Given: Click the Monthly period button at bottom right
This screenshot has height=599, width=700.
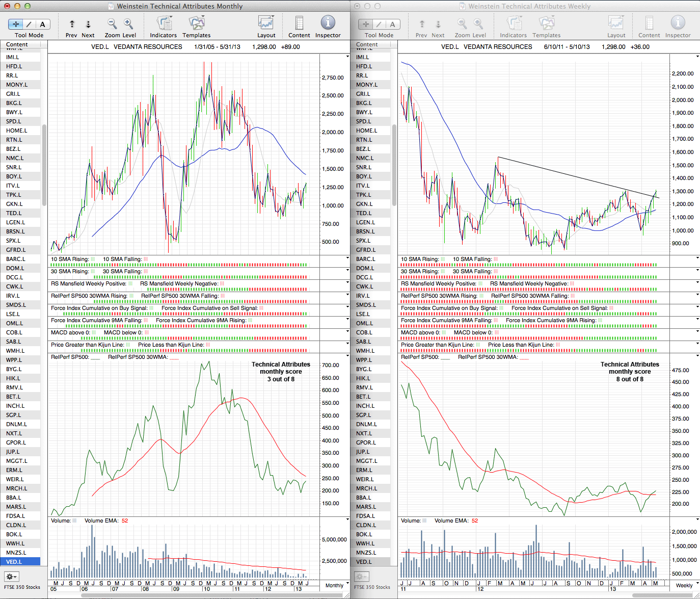Looking at the screenshot, I should point(334,585).
